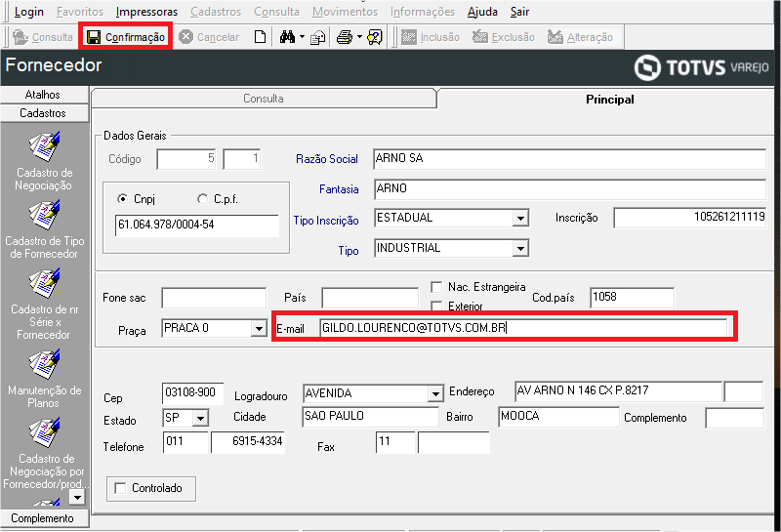
Task: Select the C.p.f. radio button
Action: pyautogui.click(x=202, y=199)
